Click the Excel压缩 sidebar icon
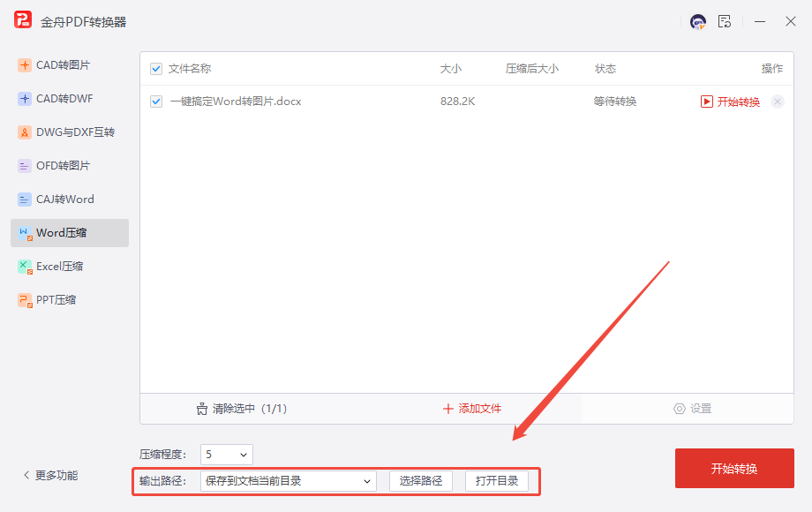The width and height of the screenshot is (812, 512). (25, 267)
